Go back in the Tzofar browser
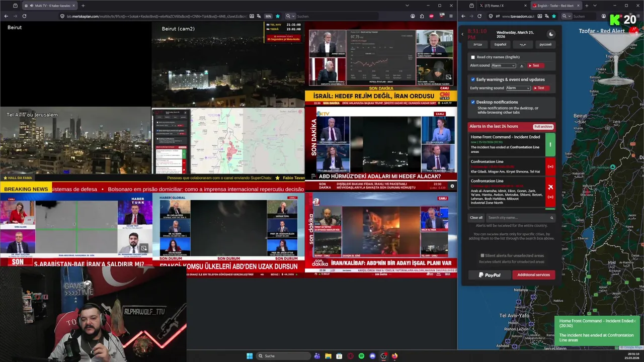The height and width of the screenshot is (362, 644). click(463, 16)
